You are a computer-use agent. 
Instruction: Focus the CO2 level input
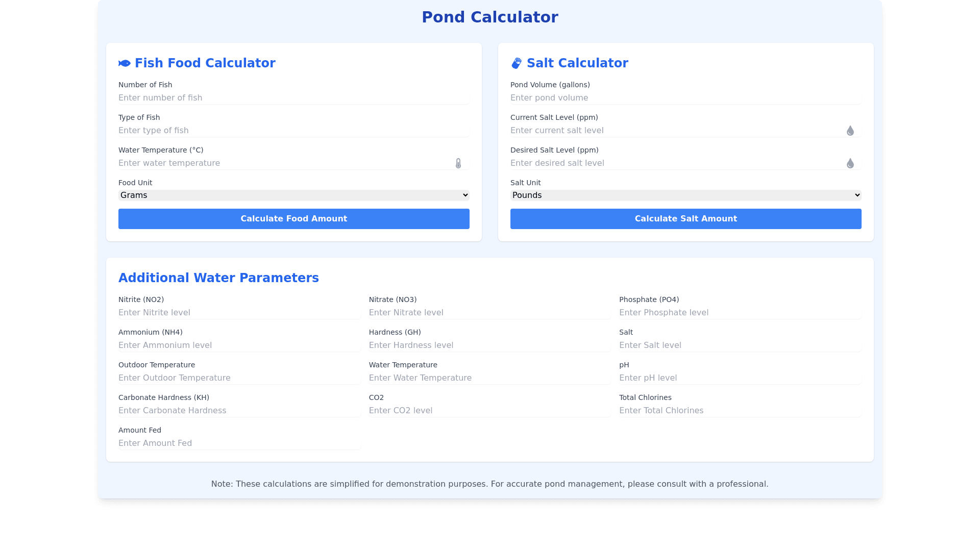[x=489, y=411]
